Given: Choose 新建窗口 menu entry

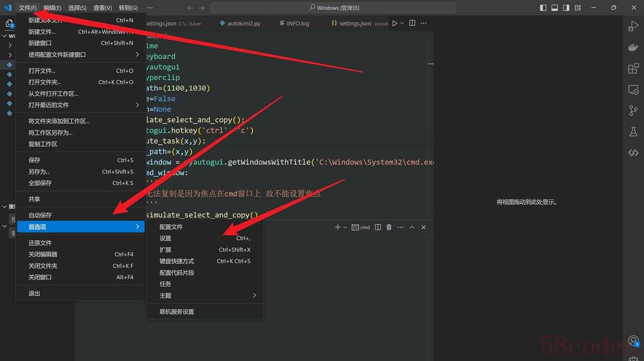Looking at the screenshot, I should [81, 43].
